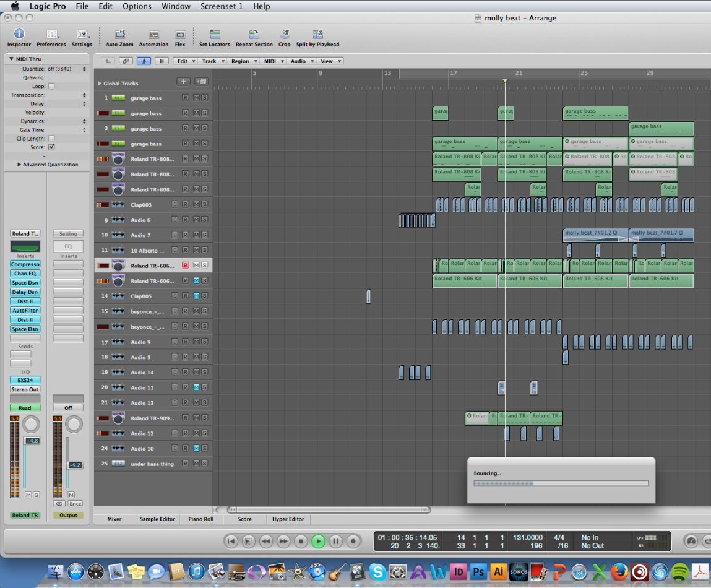Open the Region local menu dropdown
The image size is (711, 588).
243,61
